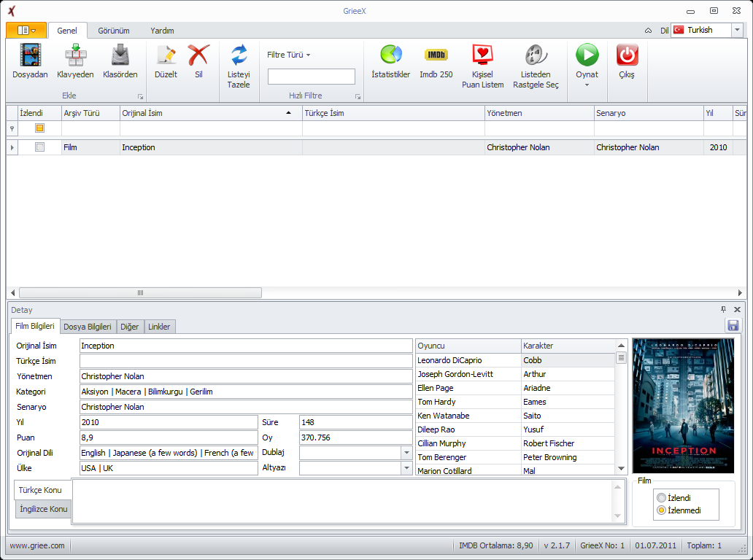The height and width of the screenshot is (560, 753).
Task: Open the Dublaj combo box
Action: [406, 453]
